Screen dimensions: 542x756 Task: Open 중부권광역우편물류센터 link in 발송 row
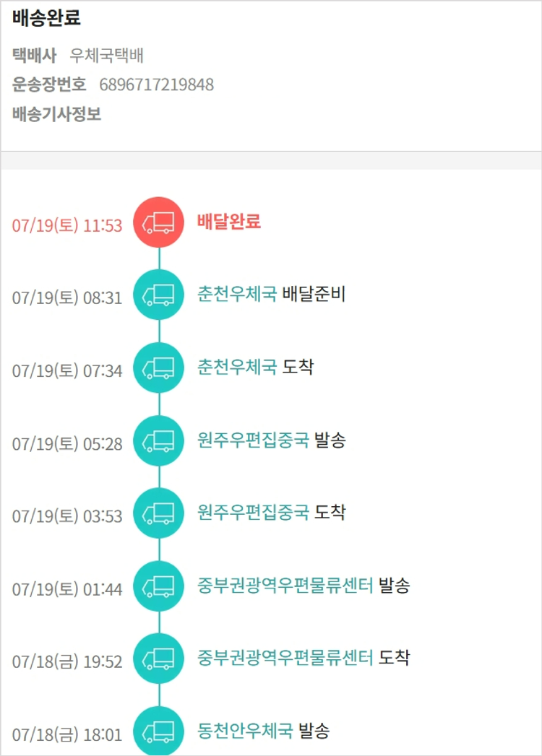pyautogui.click(x=285, y=585)
